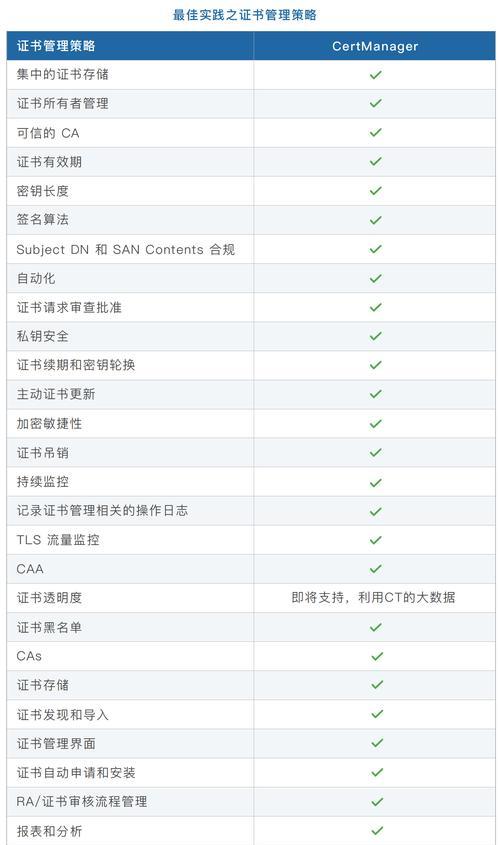Click the 证书管理策略 column header

click(x=130, y=46)
